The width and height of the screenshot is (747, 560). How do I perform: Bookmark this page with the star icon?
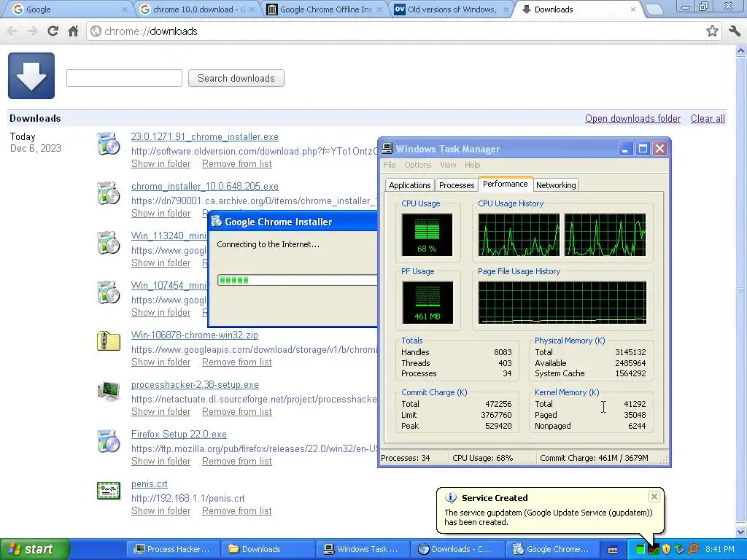pyautogui.click(x=712, y=31)
